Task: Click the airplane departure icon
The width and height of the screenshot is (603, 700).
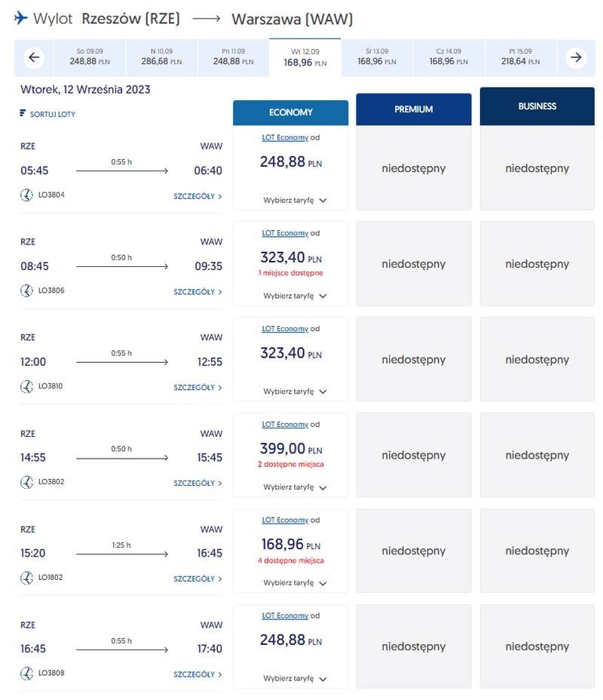Action: [21, 18]
